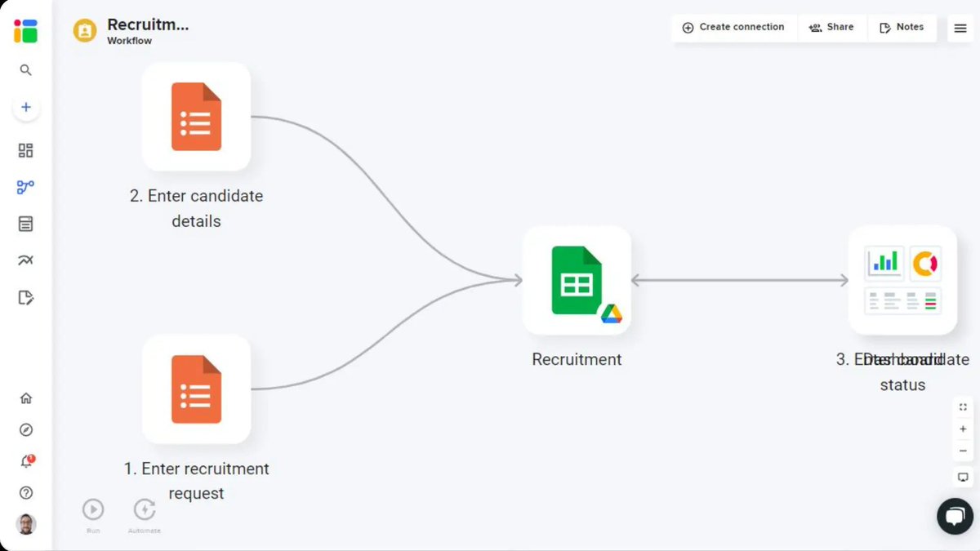Click the Automate lightning icon
The height and width of the screenshot is (551, 980).
(145, 509)
